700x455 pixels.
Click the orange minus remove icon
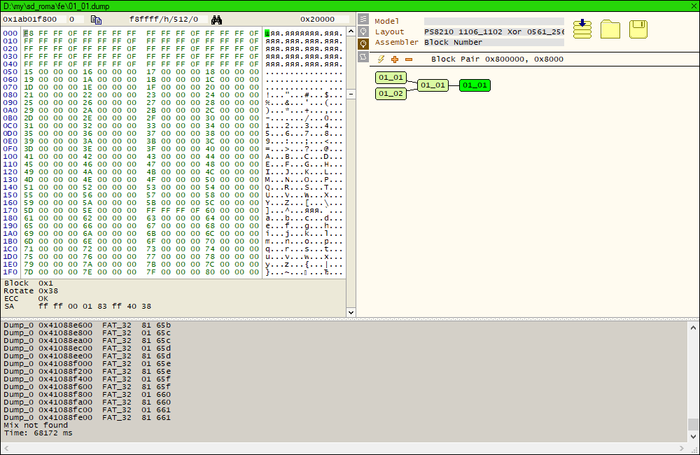tap(408, 59)
